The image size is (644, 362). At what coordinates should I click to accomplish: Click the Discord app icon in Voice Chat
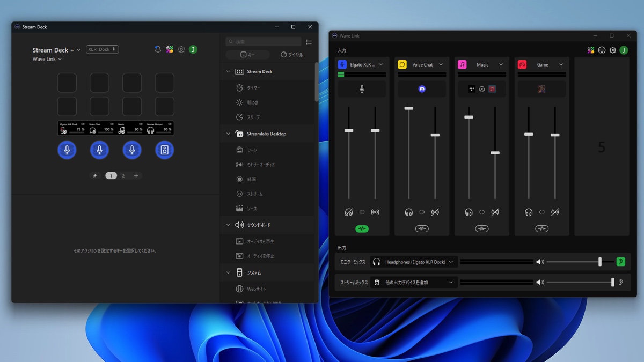pyautogui.click(x=422, y=89)
